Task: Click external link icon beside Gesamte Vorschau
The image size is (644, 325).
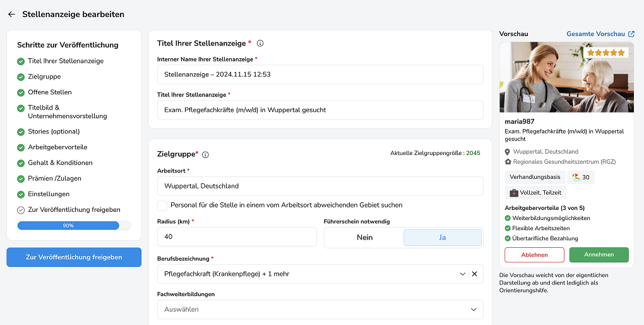Action: (x=631, y=34)
